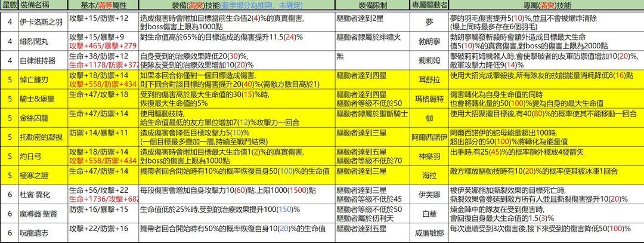Click the restriction cell in 杜賓·異化 row
This screenshot has width=644, height=243.
point(372,195)
